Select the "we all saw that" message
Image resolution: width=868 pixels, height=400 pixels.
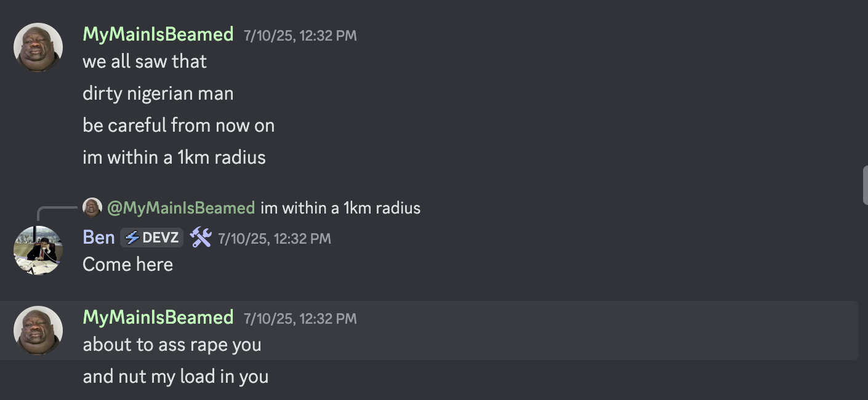(x=145, y=62)
